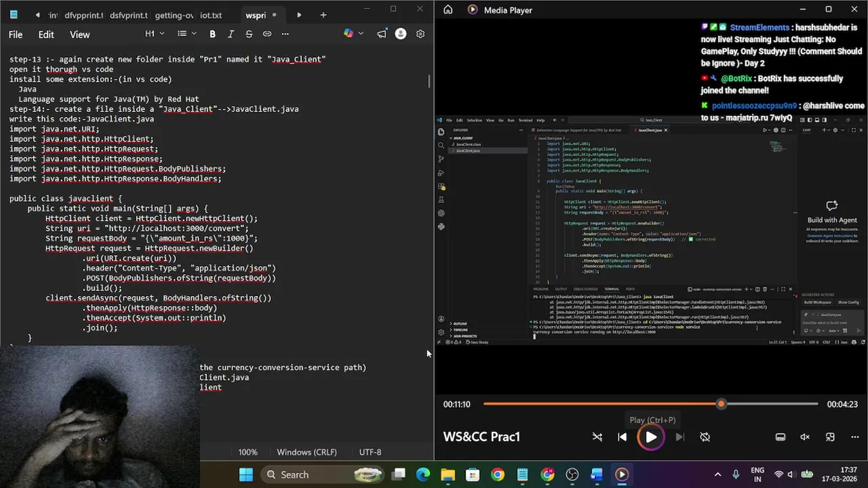
Task: Click the remaining time 00:04:23 label
Action: pos(842,404)
